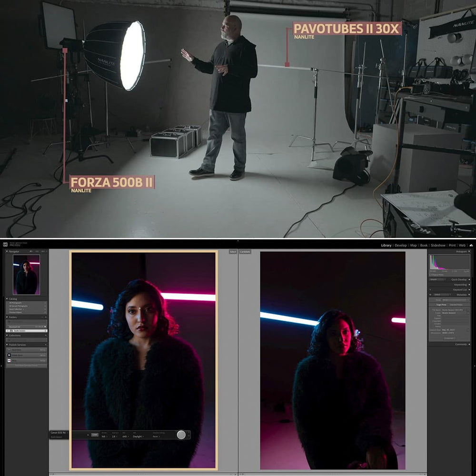
Task: Select the Target Photo tab in Metadata
Action: 441,305
